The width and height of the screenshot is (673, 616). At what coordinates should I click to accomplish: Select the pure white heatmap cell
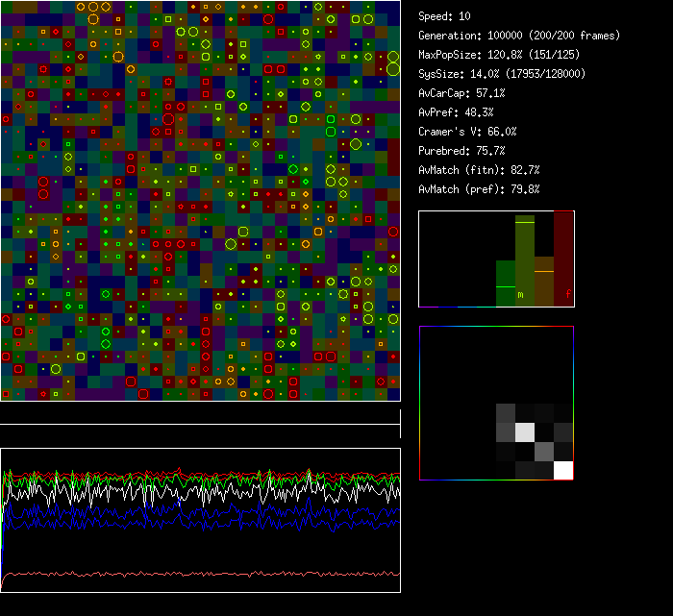[x=563, y=469]
